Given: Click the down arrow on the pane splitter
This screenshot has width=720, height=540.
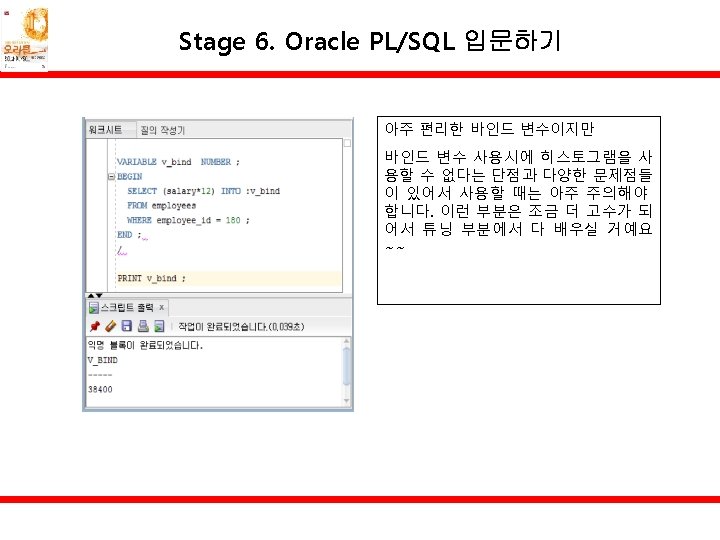Looking at the screenshot, I should coord(99,295).
